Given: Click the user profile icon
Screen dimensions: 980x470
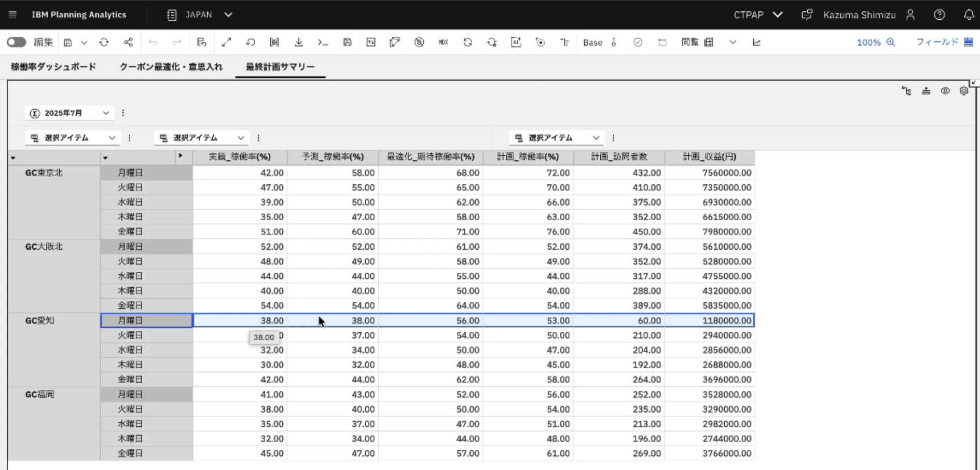Looking at the screenshot, I should point(910,15).
